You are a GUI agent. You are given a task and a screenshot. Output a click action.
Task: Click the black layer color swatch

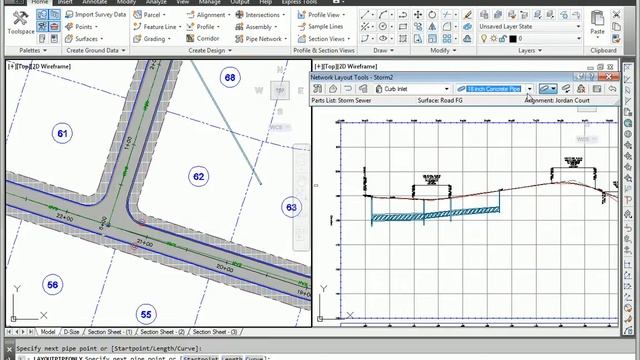[x=513, y=39]
